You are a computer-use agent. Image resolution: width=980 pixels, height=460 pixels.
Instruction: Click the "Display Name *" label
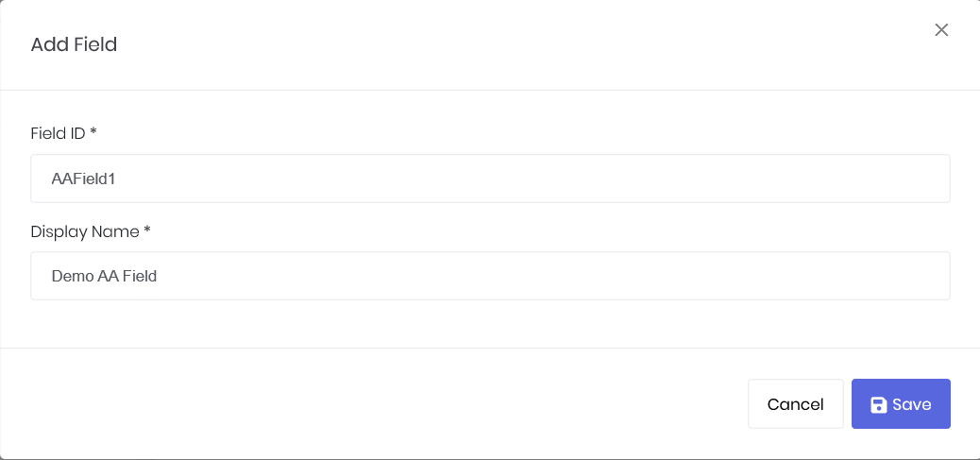pyautogui.click(x=85, y=231)
